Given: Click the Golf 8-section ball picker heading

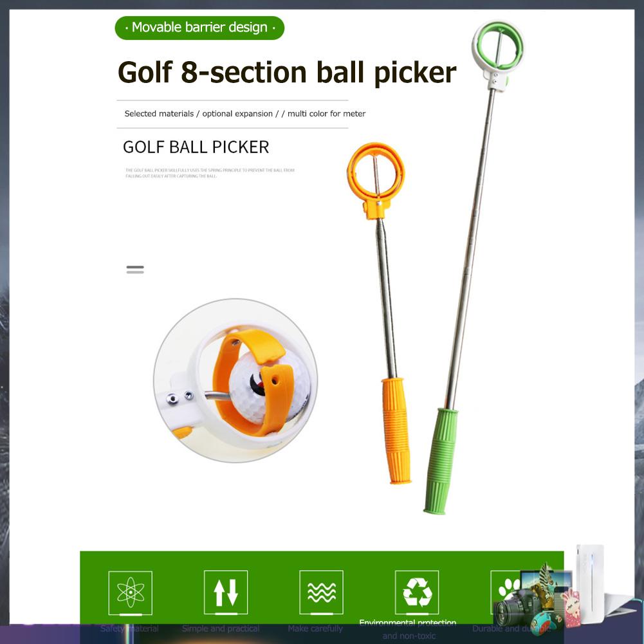Looking at the screenshot, I should pyautogui.click(x=287, y=72).
